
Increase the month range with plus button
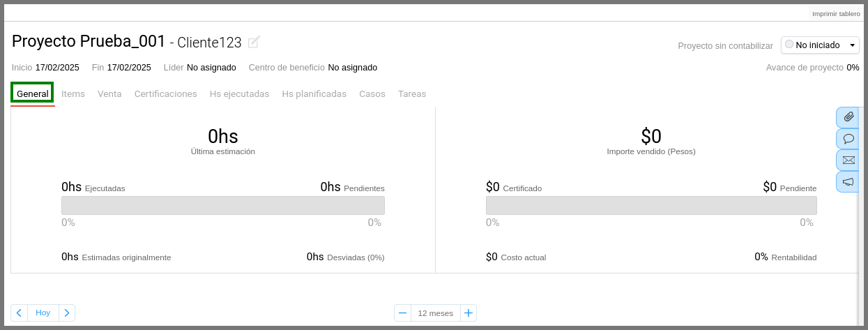tap(469, 313)
